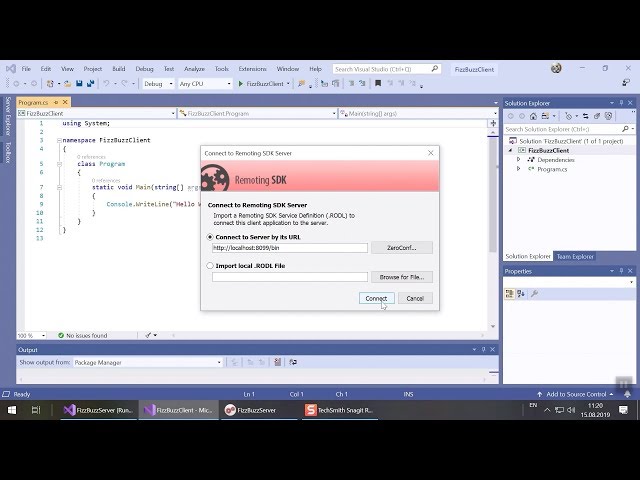Open the dropdown arrow next to FizzBuzzClient start
Screen dimensions: 640x480
(288, 84)
